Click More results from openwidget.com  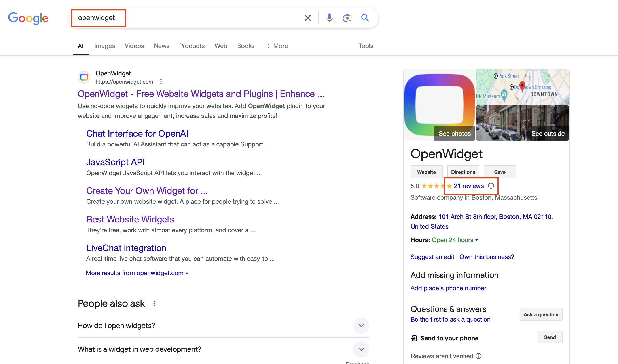pyautogui.click(x=137, y=273)
